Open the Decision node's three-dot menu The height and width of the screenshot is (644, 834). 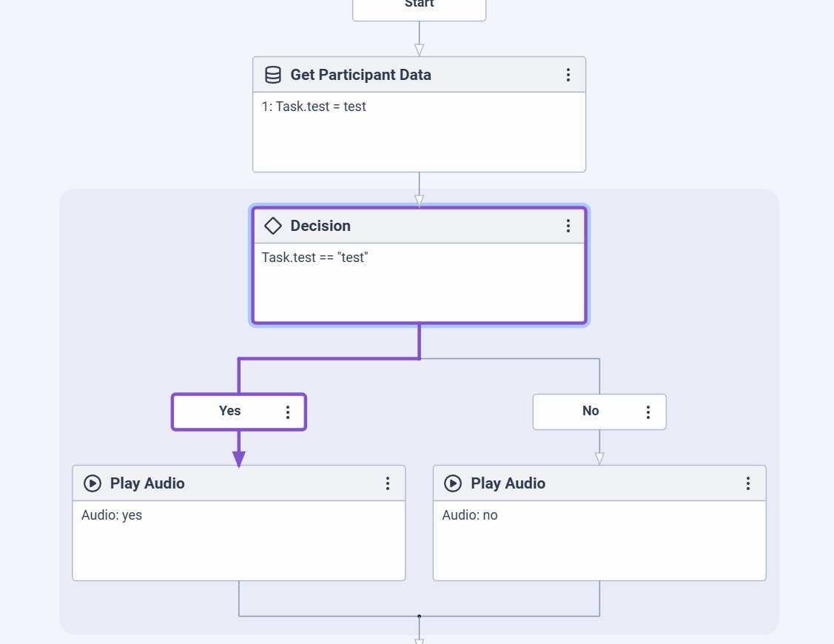tap(568, 227)
